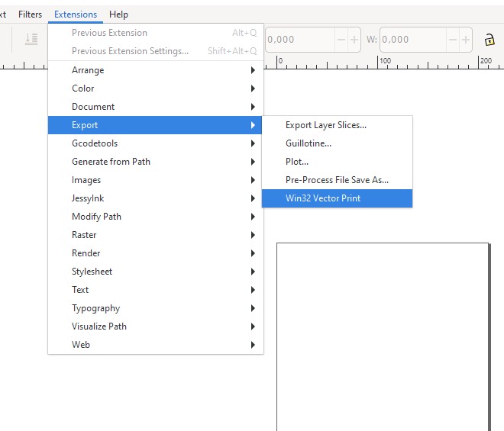Image resolution: width=504 pixels, height=431 pixels.
Task: Open the Filters menu
Action: pyautogui.click(x=31, y=14)
